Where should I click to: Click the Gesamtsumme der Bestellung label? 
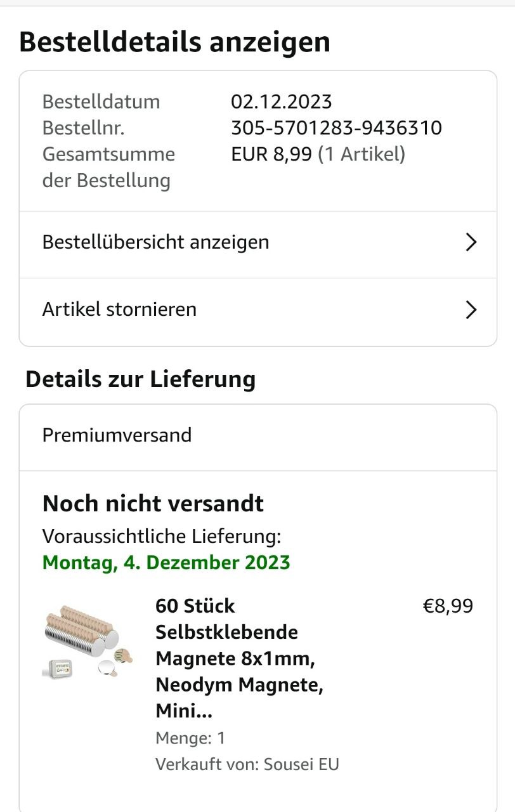(108, 167)
